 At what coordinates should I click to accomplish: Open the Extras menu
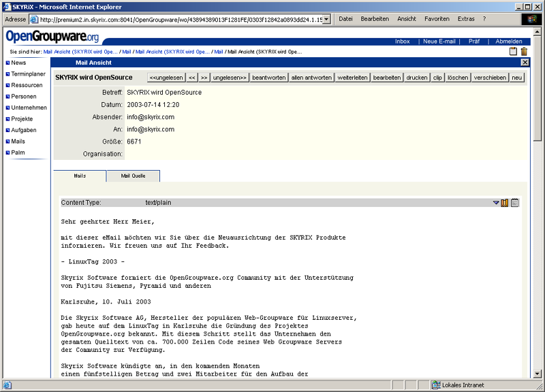pos(466,19)
